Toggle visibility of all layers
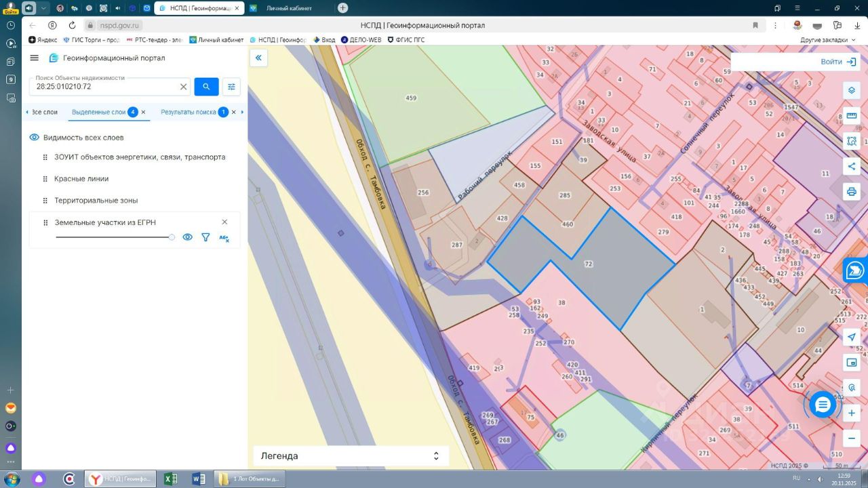The height and width of the screenshot is (488, 868). pos(34,138)
